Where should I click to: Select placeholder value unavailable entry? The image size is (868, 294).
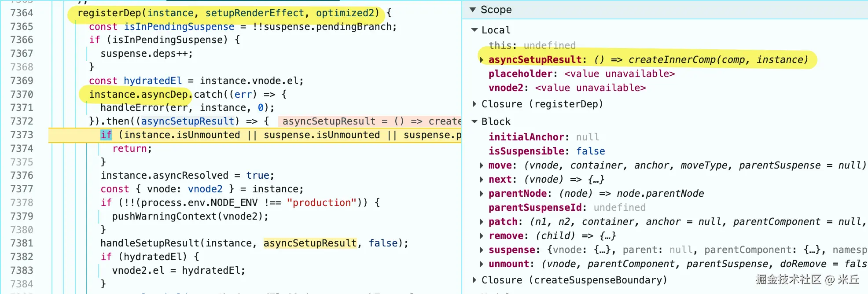coord(581,73)
